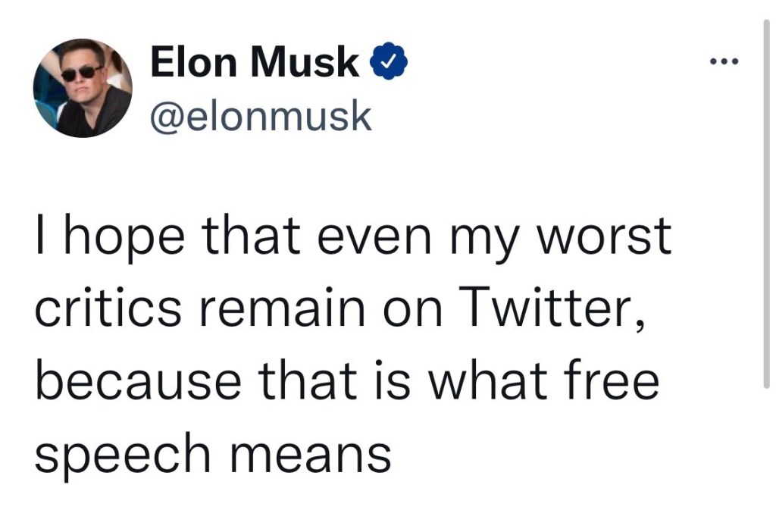This screenshot has height=532, width=776.
Task: Click the display name "Elon Musk"
Action: pyautogui.click(x=255, y=64)
